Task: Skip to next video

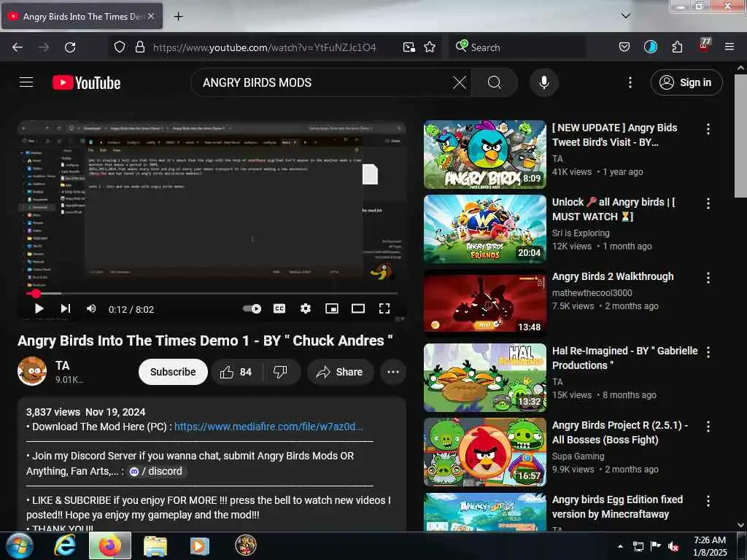Action: tap(66, 308)
